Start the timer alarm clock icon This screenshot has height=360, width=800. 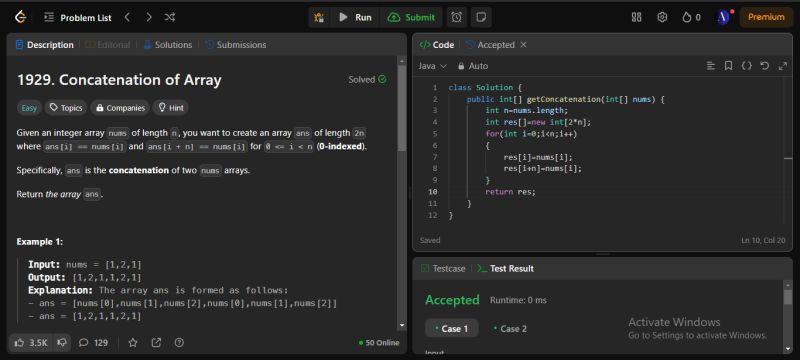click(456, 17)
